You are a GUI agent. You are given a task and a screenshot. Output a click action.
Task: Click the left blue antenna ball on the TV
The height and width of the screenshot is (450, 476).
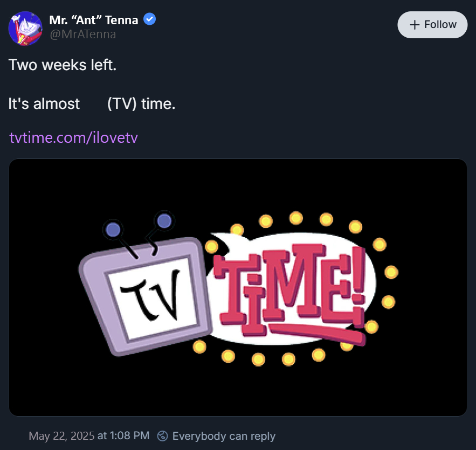pyautogui.click(x=113, y=230)
